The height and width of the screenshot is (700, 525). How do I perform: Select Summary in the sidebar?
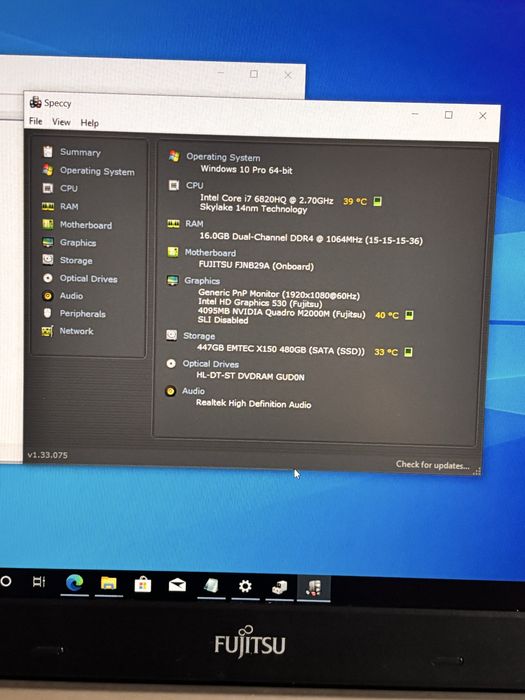click(x=80, y=152)
